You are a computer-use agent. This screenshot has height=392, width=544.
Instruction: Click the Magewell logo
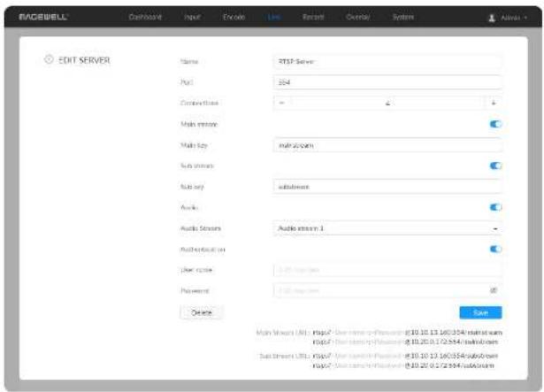click(x=43, y=17)
